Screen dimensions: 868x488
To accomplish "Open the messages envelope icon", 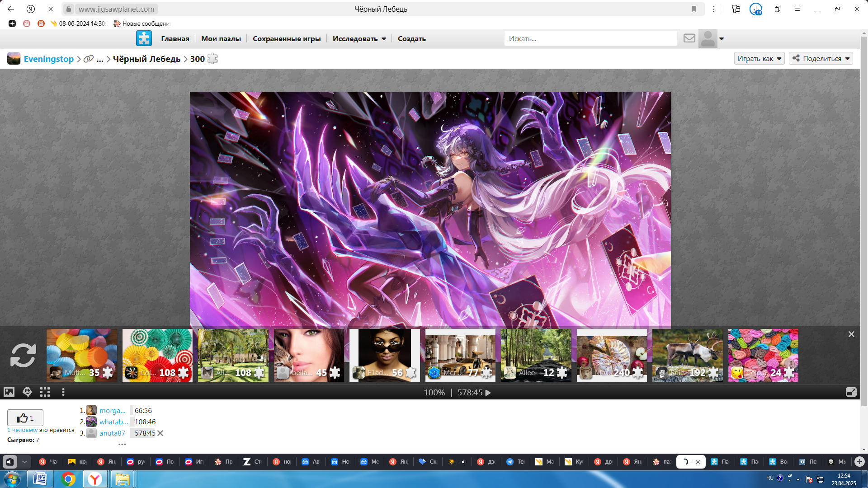I will [689, 38].
